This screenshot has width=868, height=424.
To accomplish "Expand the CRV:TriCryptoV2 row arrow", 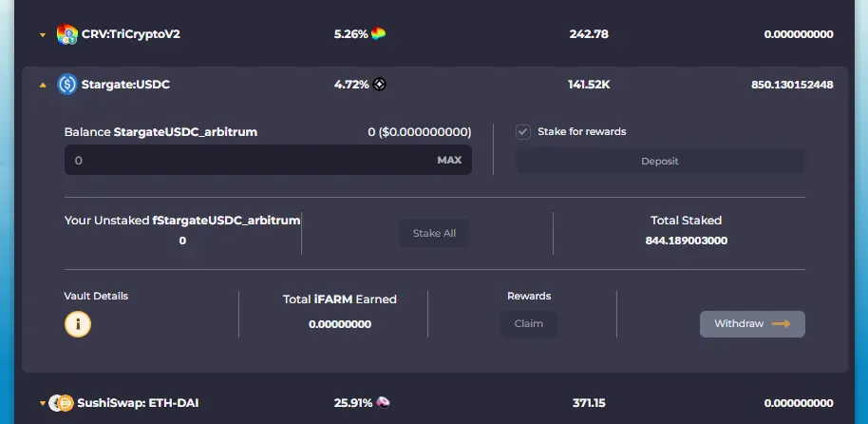I will pyautogui.click(x=43, y=35).
